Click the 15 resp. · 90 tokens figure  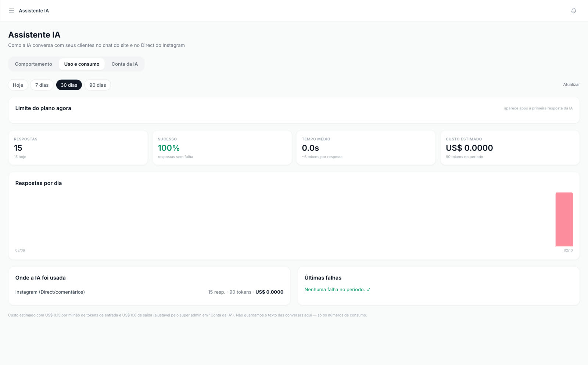point(230,292)
